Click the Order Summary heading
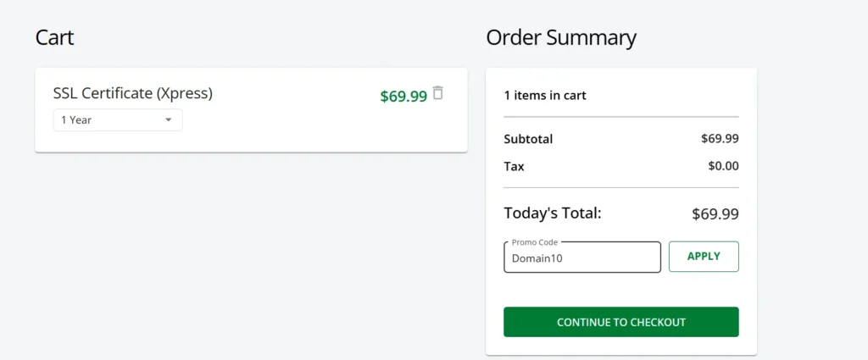The width and height of the screenshot is (868, 360). [561, 37]
